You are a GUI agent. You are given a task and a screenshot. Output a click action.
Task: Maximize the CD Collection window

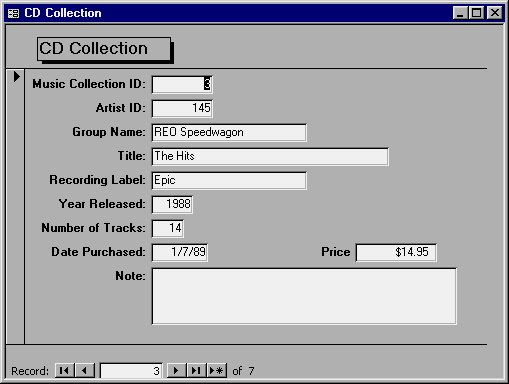coord(477,13)
